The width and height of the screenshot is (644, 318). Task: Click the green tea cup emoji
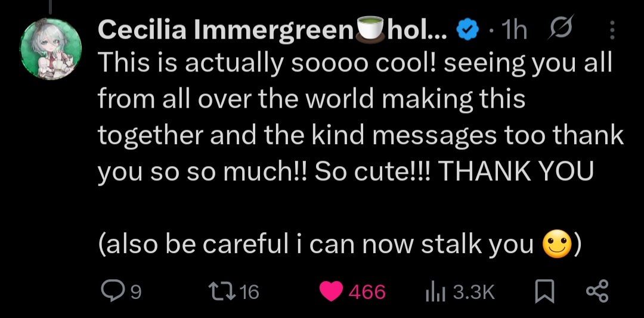pyautogui.click(x=371, y=30)
